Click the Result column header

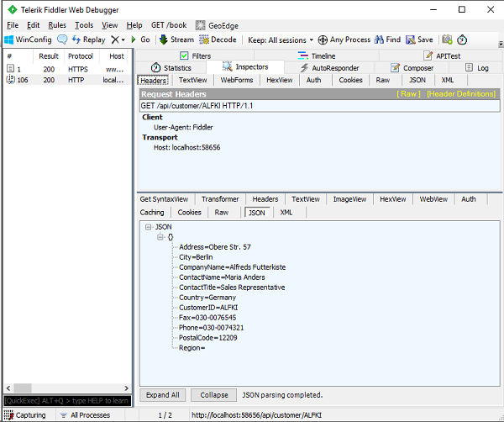[49, 56]
